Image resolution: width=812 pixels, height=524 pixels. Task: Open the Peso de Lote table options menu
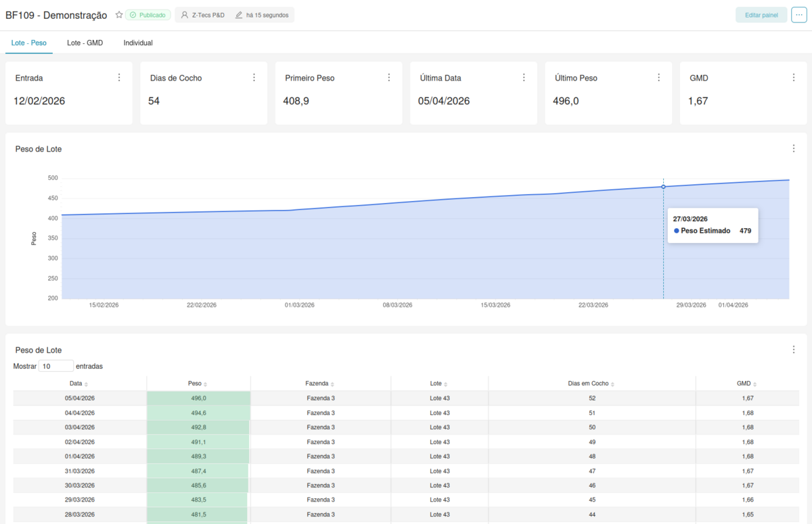click(x=794, y=349)
